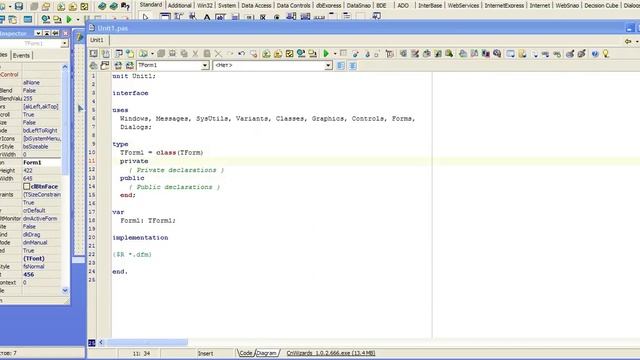Click the Form1 caption value field
Image resolution: width=640 pixels, height=360 pixels.
click(42, 162)
